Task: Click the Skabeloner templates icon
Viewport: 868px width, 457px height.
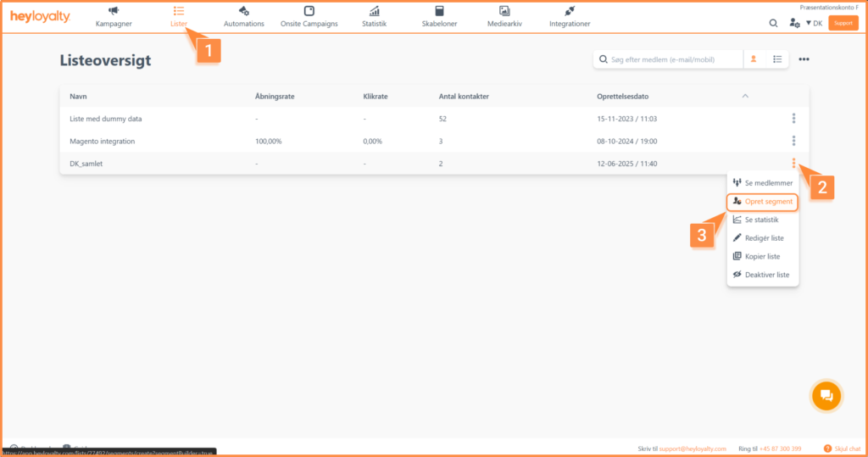Action: (x=439, y=11)
